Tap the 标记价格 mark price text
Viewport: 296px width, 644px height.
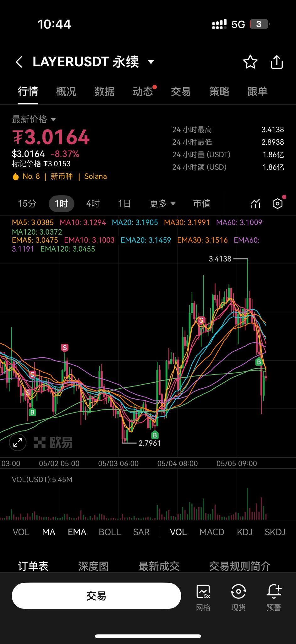(41, 164)
